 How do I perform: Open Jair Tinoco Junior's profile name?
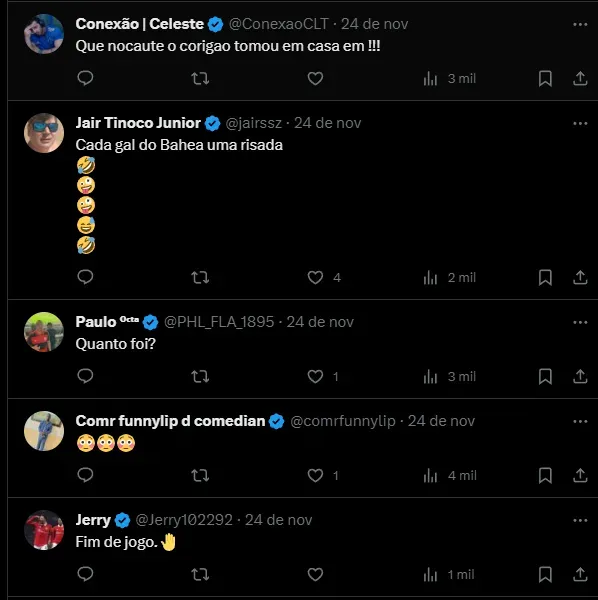coord(138,123)
